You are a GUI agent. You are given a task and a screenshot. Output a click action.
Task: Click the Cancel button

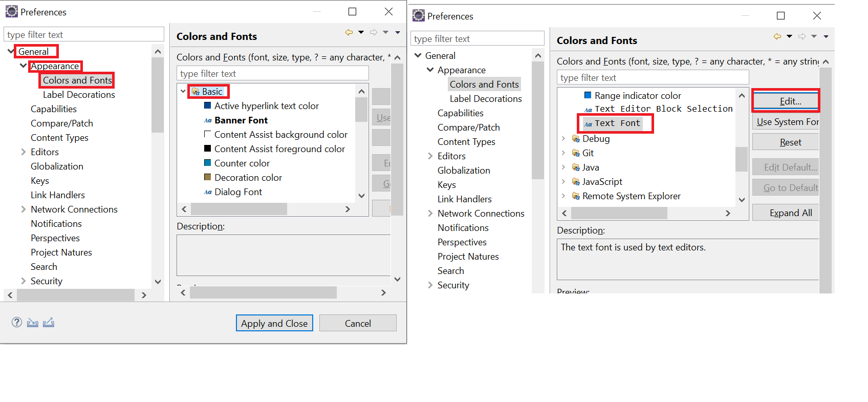tap(358, 323)
